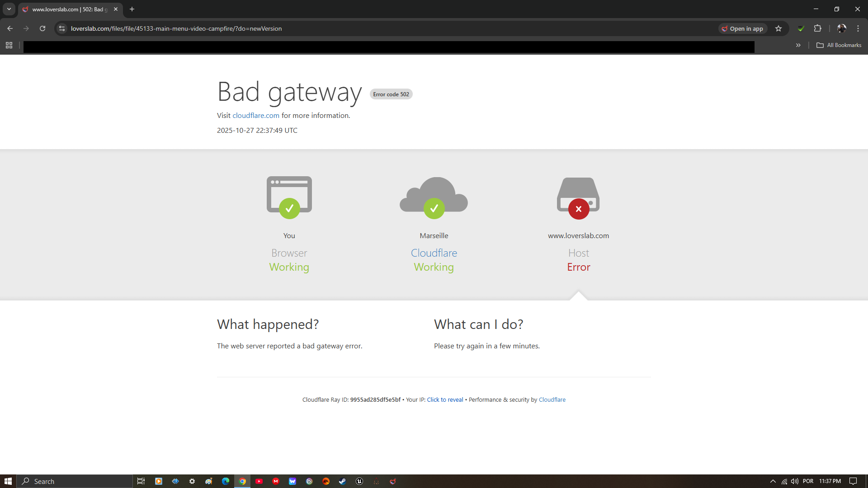The width and height of the screenshot is (868, 488).
Task: Open the Chrome three-dot menu
Action: 858,28
